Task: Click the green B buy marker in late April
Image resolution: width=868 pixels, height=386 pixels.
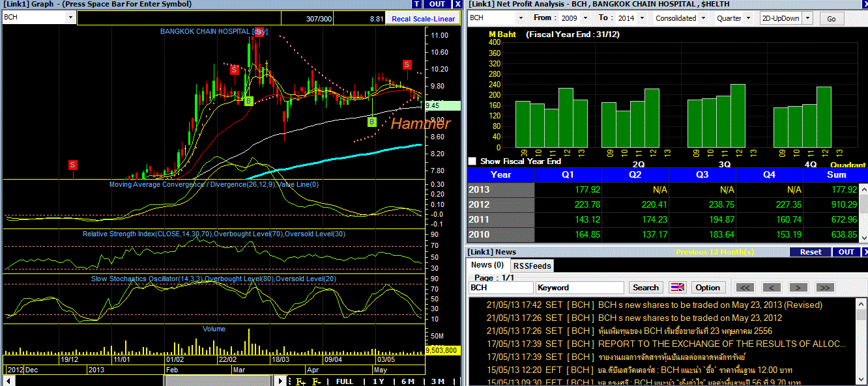Action: click(371, 122)
